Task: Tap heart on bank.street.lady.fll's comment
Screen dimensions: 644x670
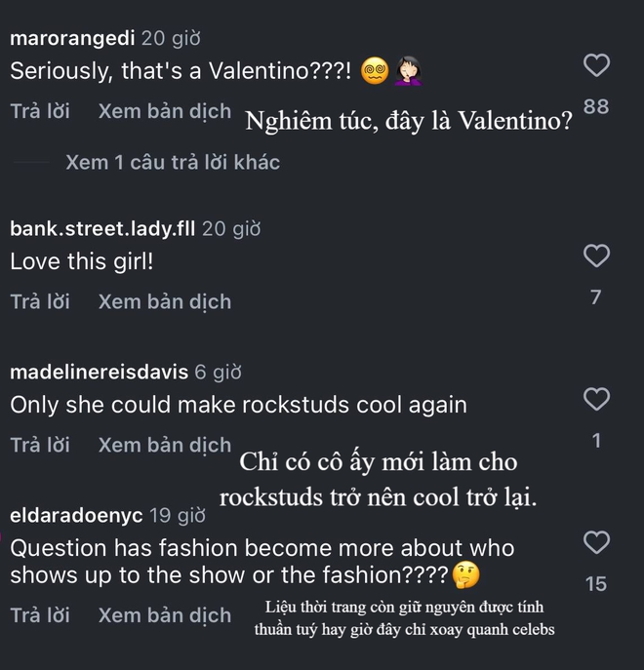Action: 596,256
